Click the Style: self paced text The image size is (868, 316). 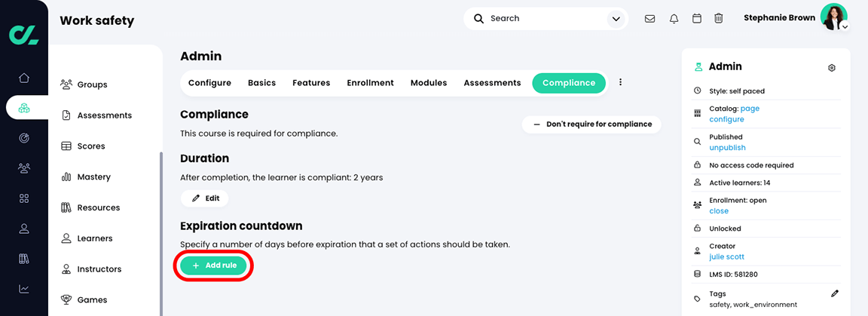(x=737, y=91)
